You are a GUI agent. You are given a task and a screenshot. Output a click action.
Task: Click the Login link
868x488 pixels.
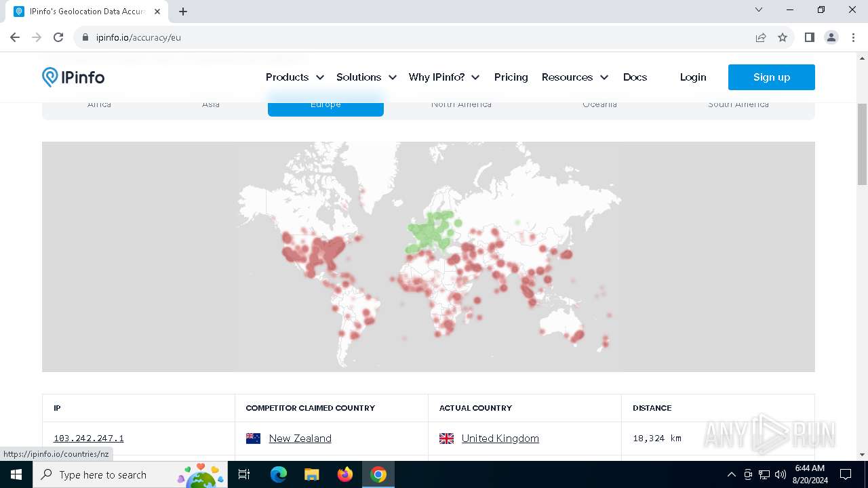693,77
